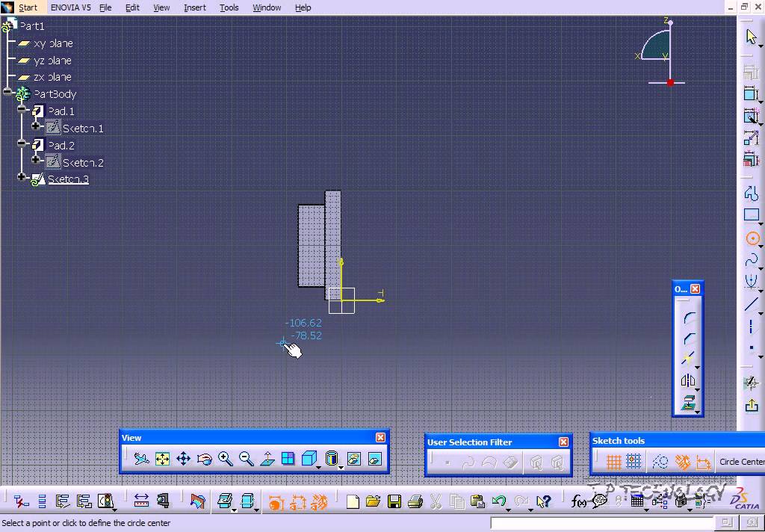Screen dimensions: 765x532
Task: Open the view mode cube dropdown arrow
Action: 318,467
